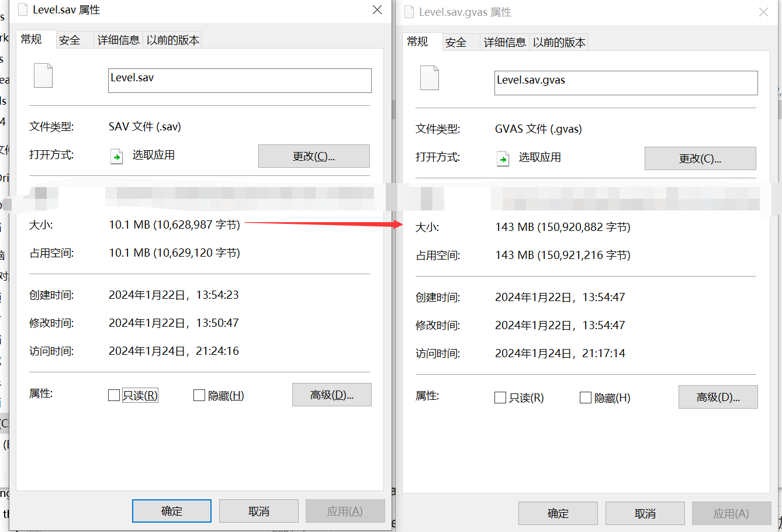This screenshot has height=532, width=782.
Task: Open 以前的版本 tab in Level.sav.gvas dialog
Action: 559,43
